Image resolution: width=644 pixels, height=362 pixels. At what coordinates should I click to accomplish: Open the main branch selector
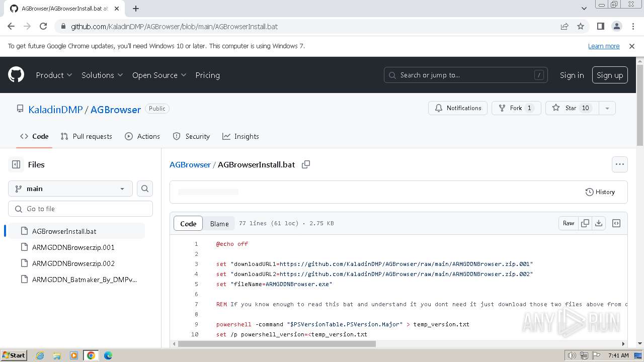click(70, 189)
